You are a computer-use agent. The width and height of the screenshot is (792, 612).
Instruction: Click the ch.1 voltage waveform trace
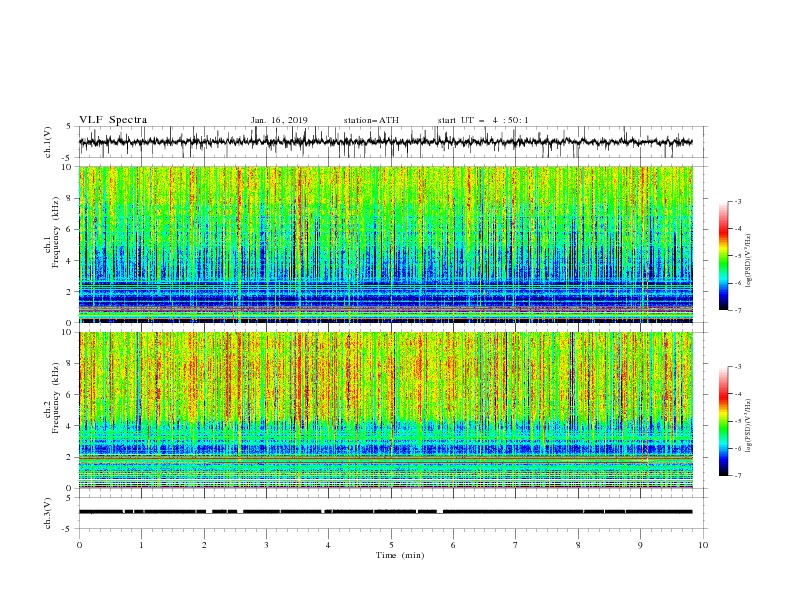pos(386,142)
